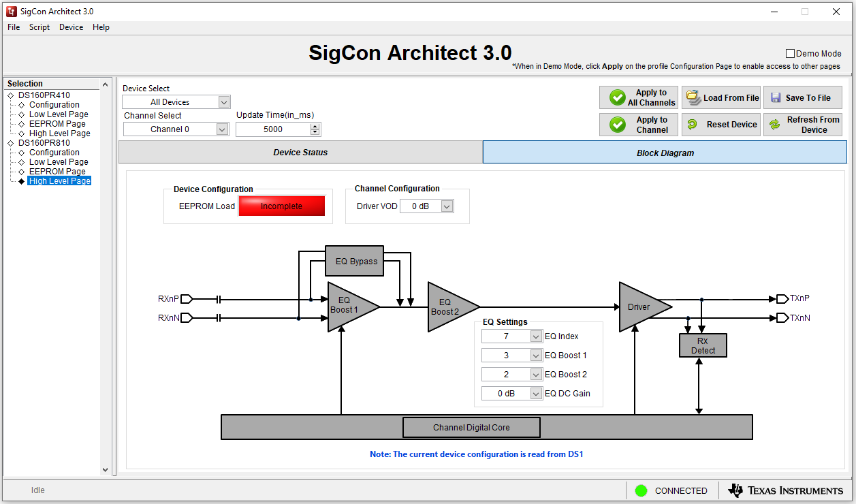Click the red EEPROM Load Incomplete indicator
The width and height of the screenshot is (856, 504).
click(281, 206)
